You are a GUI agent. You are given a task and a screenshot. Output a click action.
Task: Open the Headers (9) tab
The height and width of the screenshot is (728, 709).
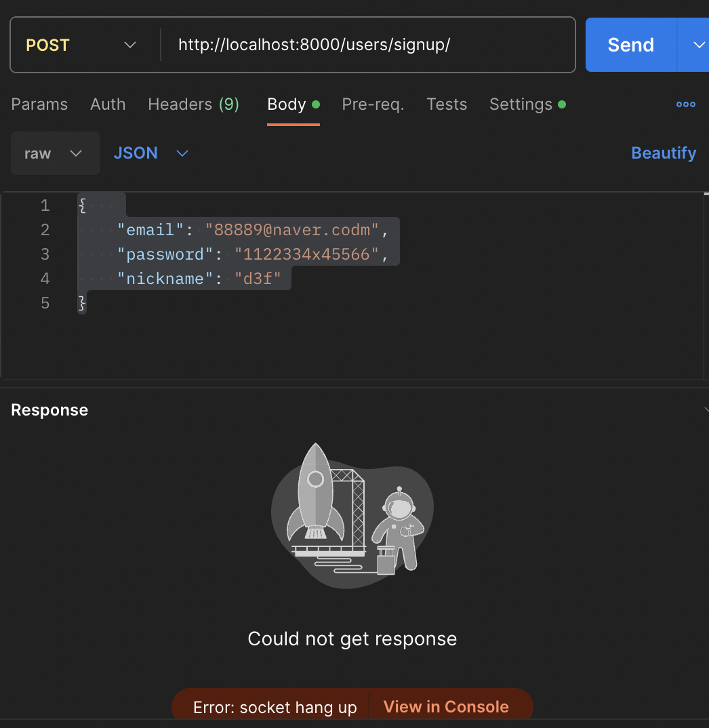click(x=193, y=104)
